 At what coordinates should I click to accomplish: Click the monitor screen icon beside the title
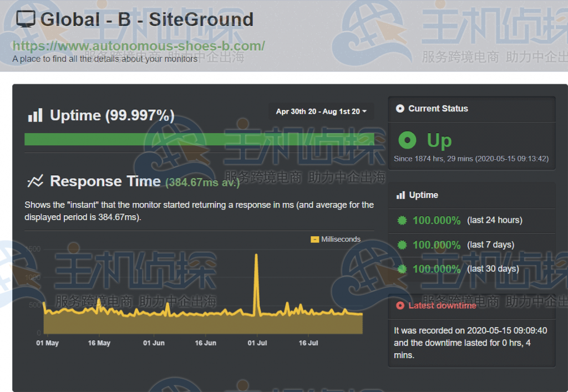25,18
